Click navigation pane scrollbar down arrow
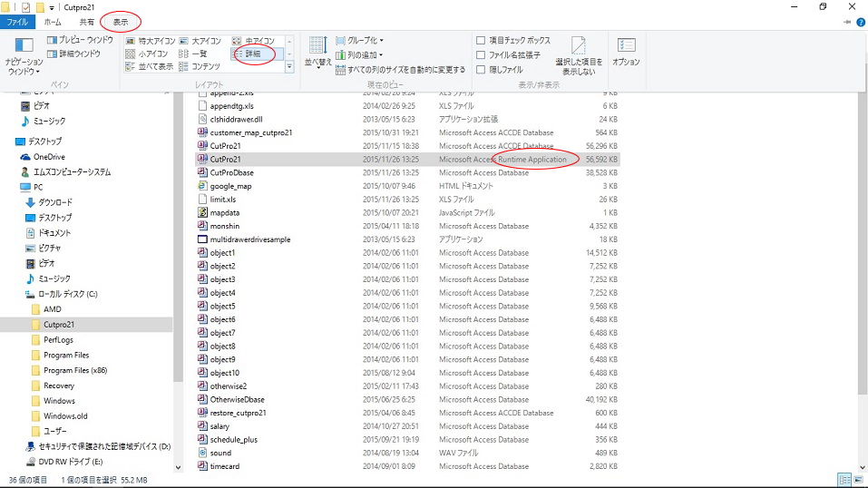868x488 pixels. click(179, 467)
